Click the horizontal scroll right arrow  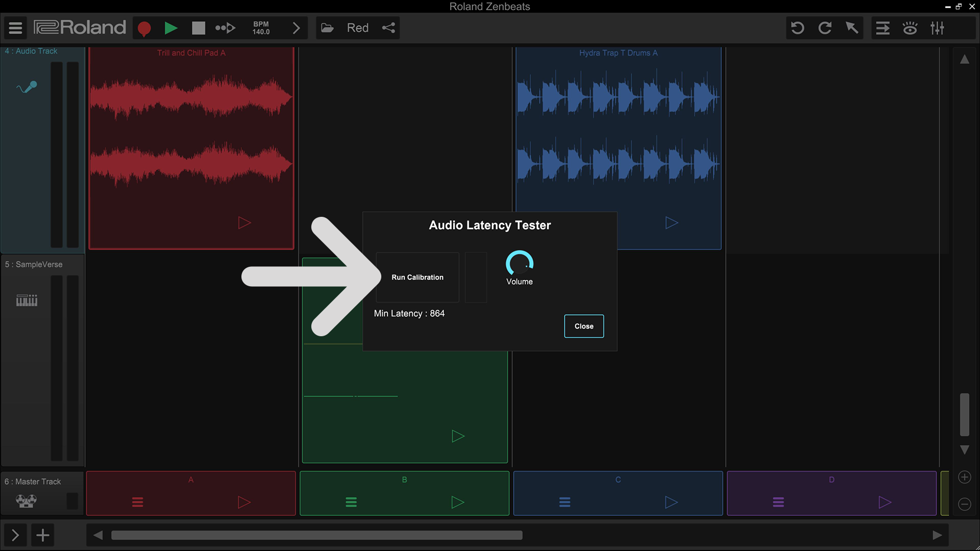pyautogui.click(x=937, y=535)
